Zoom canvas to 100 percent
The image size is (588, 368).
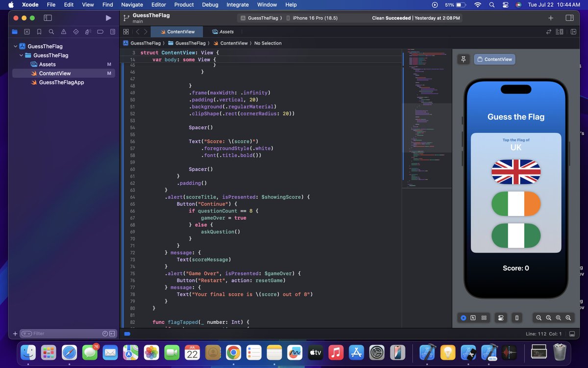coord(548,318)
